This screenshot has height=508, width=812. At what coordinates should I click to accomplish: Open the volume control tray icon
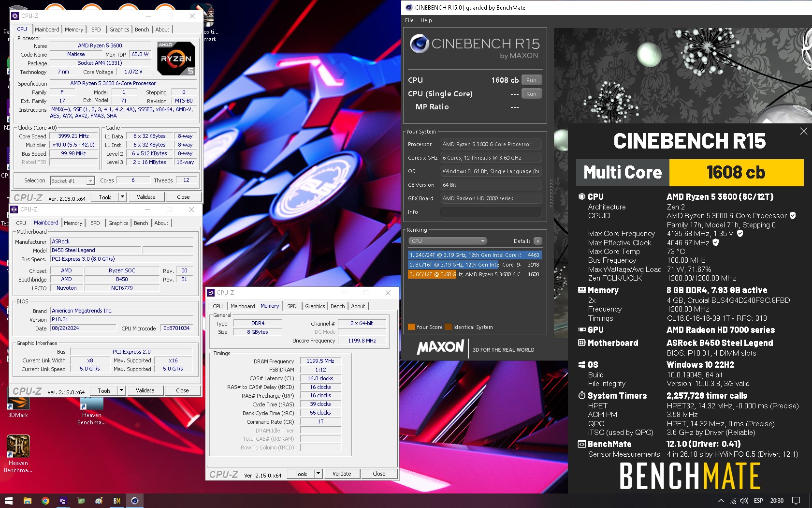pos(744,501)
